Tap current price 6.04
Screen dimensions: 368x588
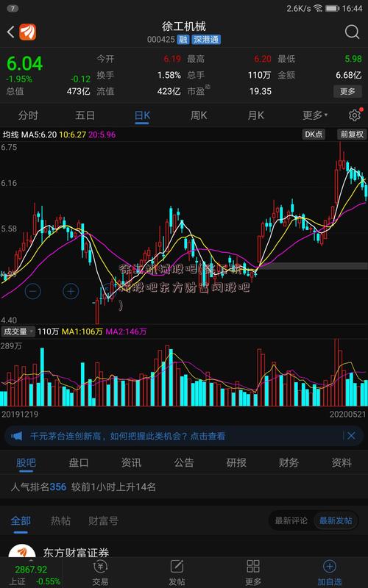coord(25,64)
